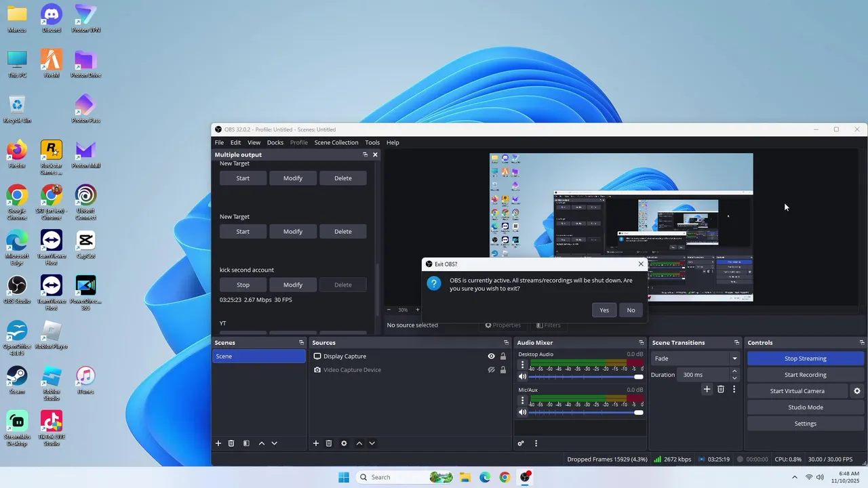This screenshot has height=488, width=868.
Task: Open the Windows Start menu
Action: click(344, 477)
